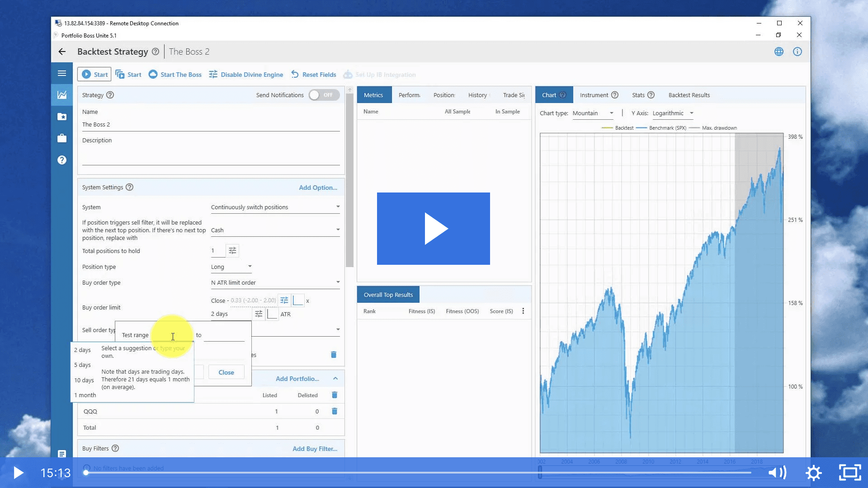Image resolution: width=868 pixels, height=488 pixels.
Task: Switch to the Backtest Results tab
Action: tap(689, 95)
